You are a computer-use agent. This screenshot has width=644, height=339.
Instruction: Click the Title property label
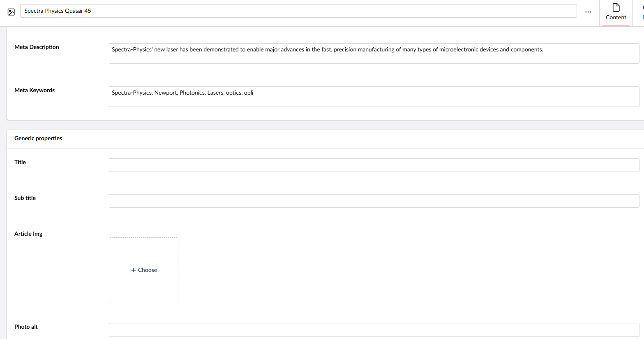20,163
